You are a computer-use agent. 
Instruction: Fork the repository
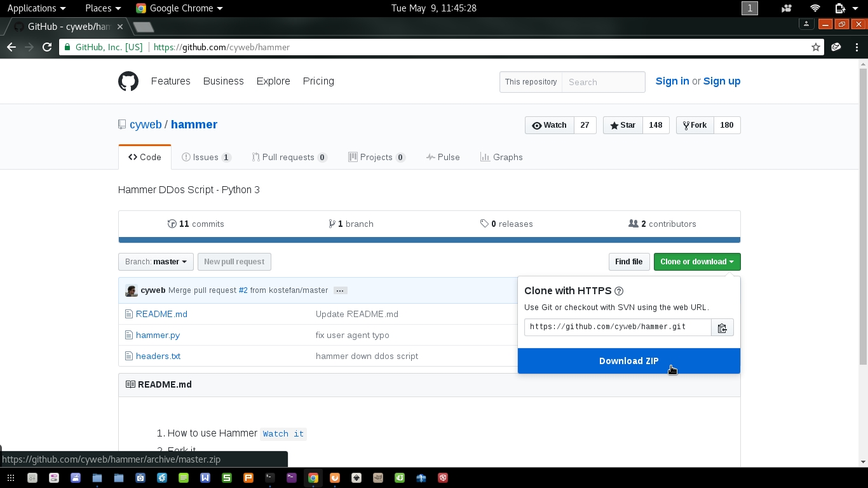[695, 125]
